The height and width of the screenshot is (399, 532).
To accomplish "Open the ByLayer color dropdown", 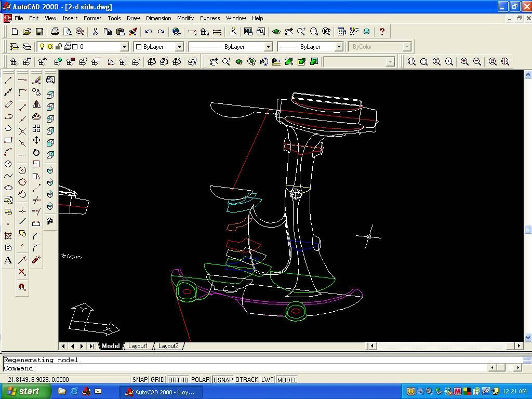I will [179, 47].
